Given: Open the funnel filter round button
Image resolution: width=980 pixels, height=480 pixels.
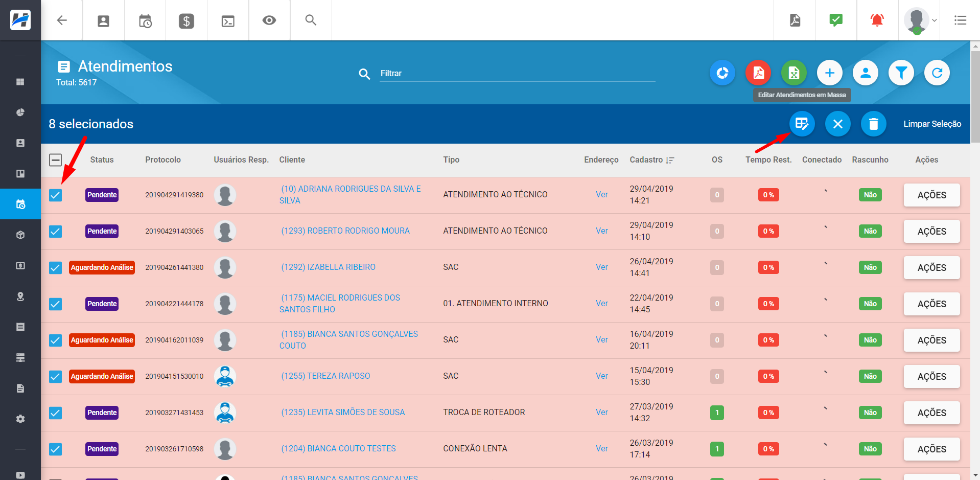Looking at the screenshot, I should (901, 73).
